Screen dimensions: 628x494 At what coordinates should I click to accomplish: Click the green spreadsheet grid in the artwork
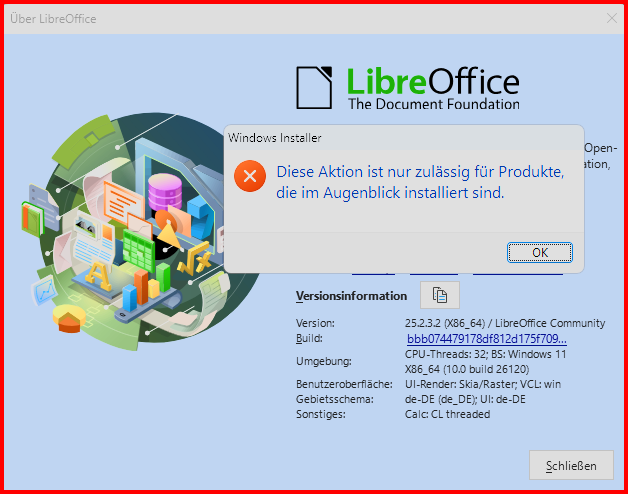pyautogui.click(x=139, y=250)
